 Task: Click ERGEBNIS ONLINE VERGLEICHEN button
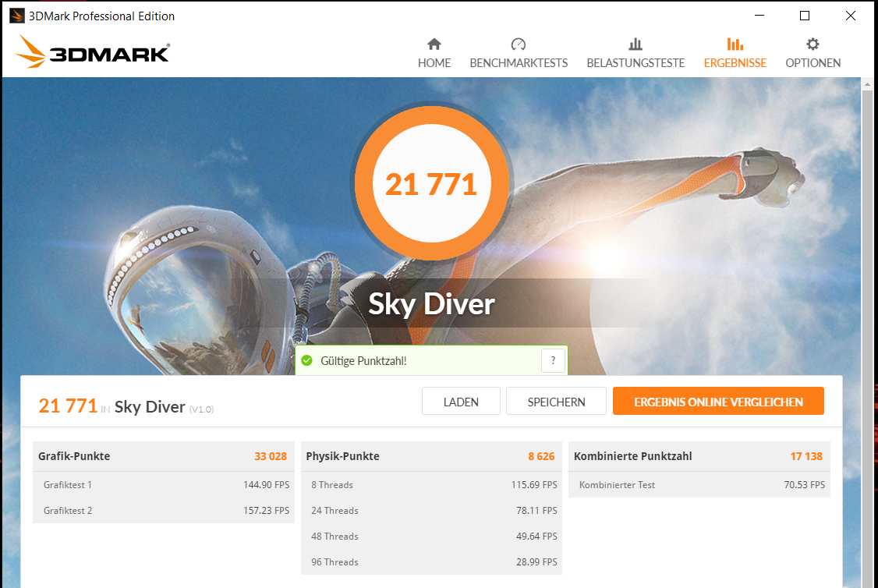(718, 402)
